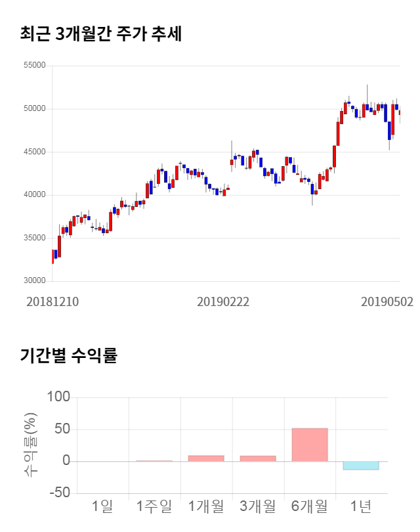
Task: Click the 6개월 return bar
Action: click(310, 445)
